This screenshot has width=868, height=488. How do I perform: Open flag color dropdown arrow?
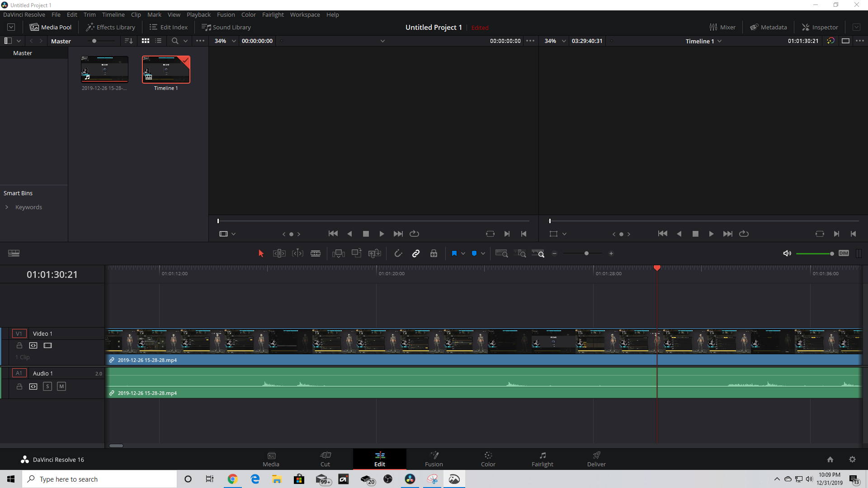pyautogui.click(x=463, y=253)
